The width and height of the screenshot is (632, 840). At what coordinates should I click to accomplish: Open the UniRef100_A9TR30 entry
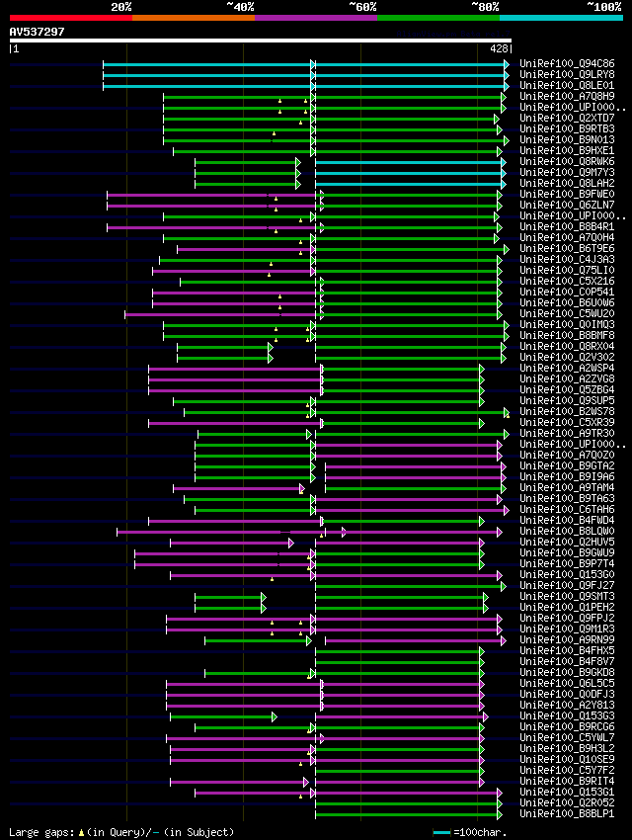[x=567, y=434]
